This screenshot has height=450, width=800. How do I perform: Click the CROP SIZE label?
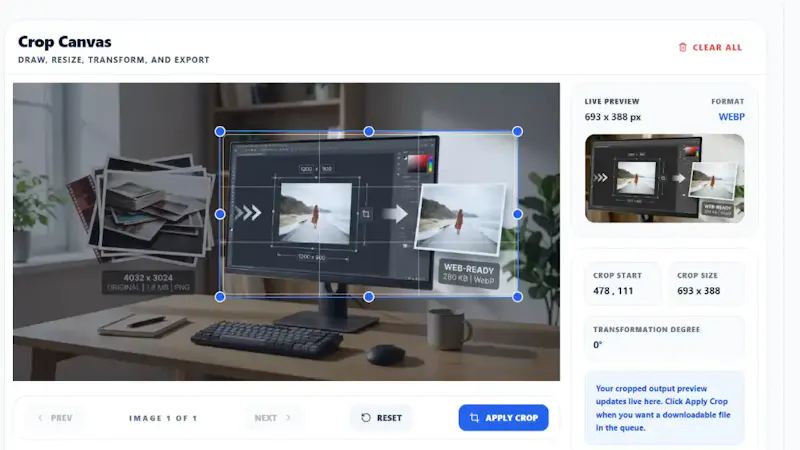[697, 276]
